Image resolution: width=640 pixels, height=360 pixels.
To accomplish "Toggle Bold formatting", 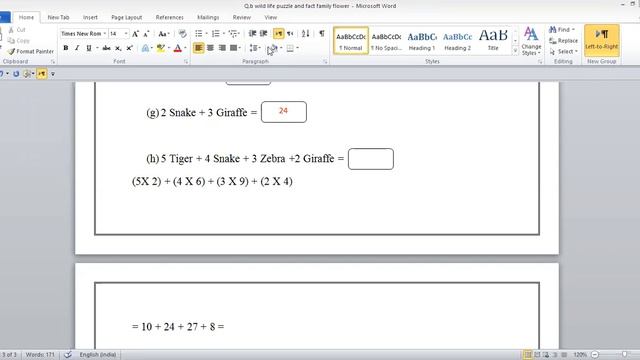I will [x=66, y=48].
